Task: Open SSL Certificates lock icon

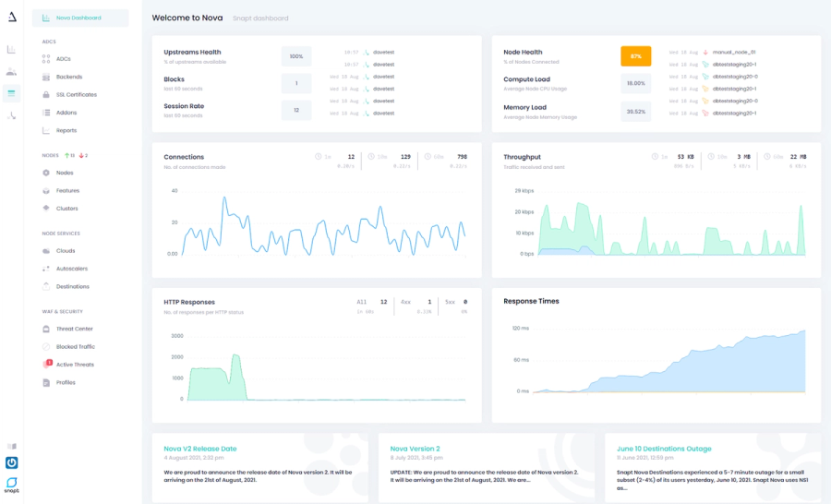Action: tap(46, 94)
